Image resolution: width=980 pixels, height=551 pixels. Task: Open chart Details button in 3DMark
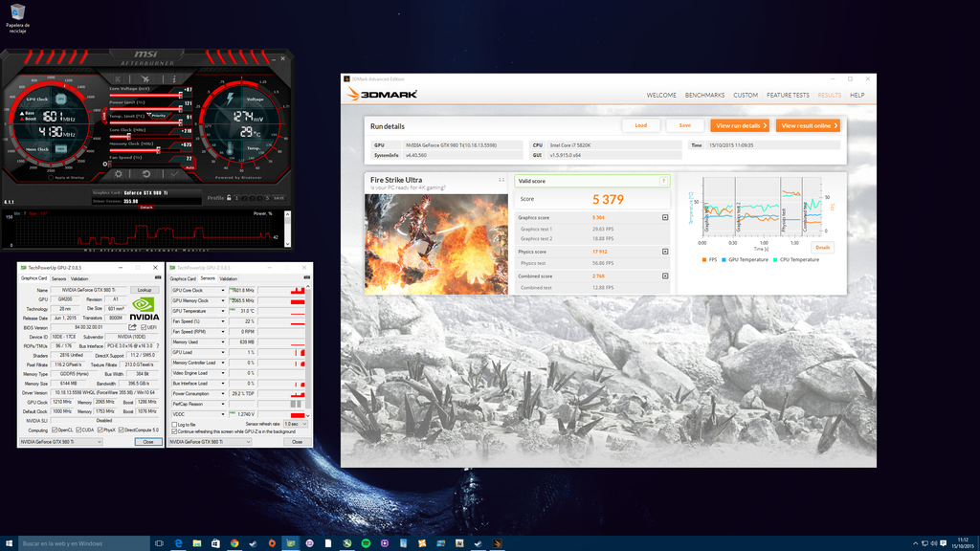(822, 248)
